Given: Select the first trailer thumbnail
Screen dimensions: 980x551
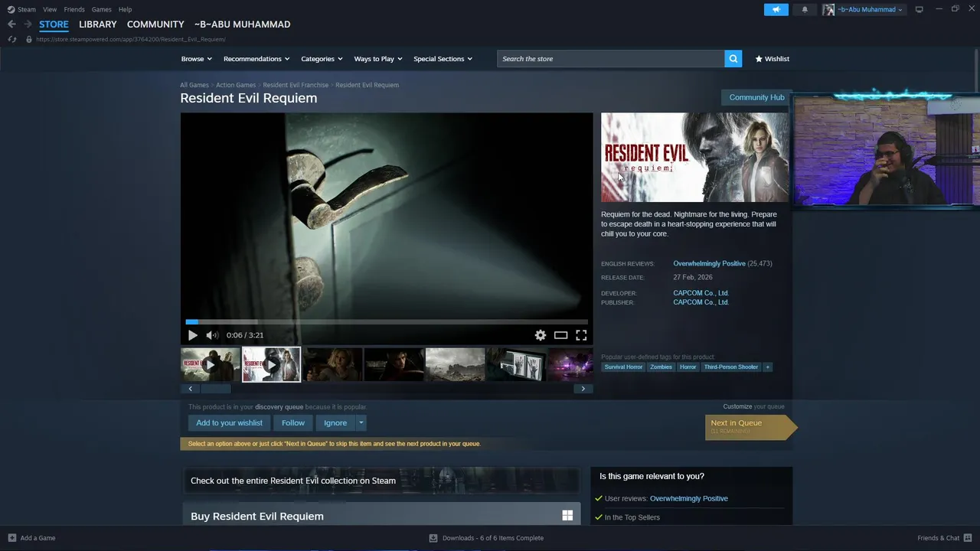Looking at the screenshot, I should click(x=210, y=364).
